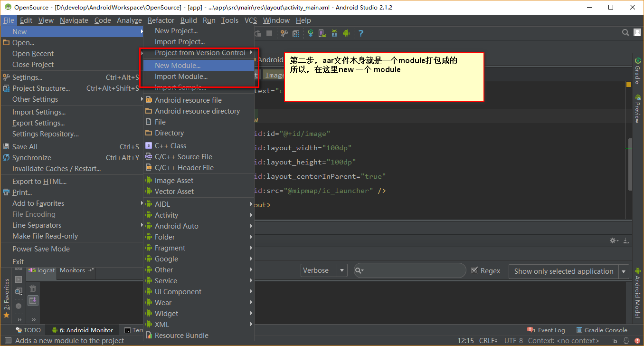Select the C++ Class menu item

tap(199, 146)
